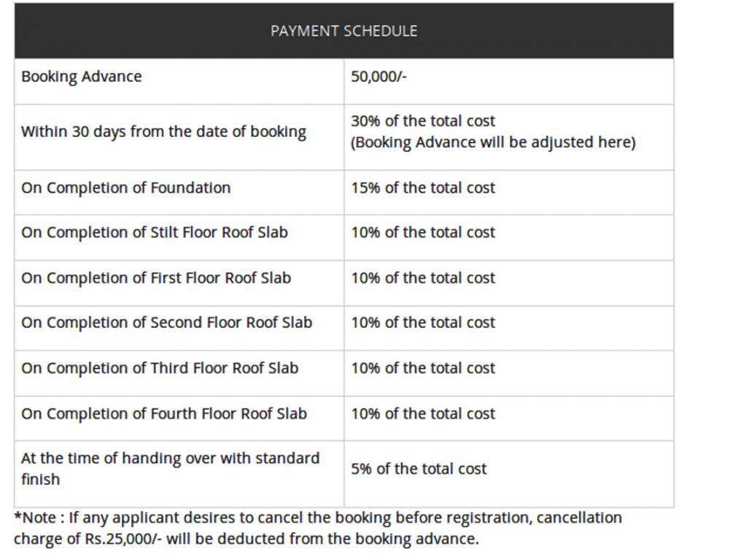
Task: Click the 10% cell in the First Floor row
Action: (423, 278)
